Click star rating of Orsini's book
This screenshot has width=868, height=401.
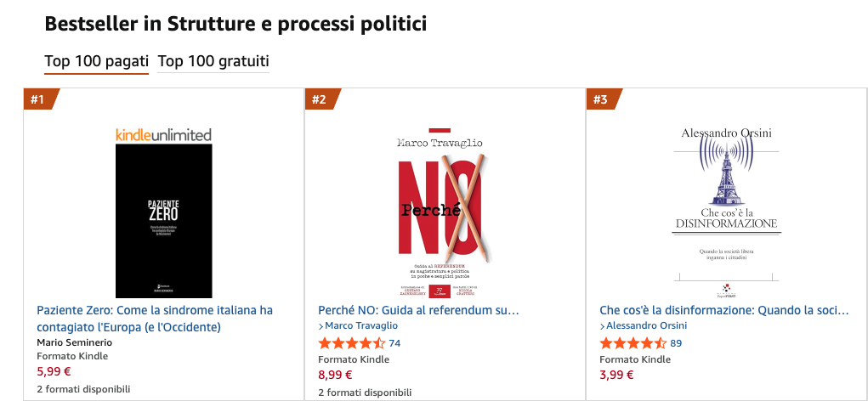click(x=633, y=343)
